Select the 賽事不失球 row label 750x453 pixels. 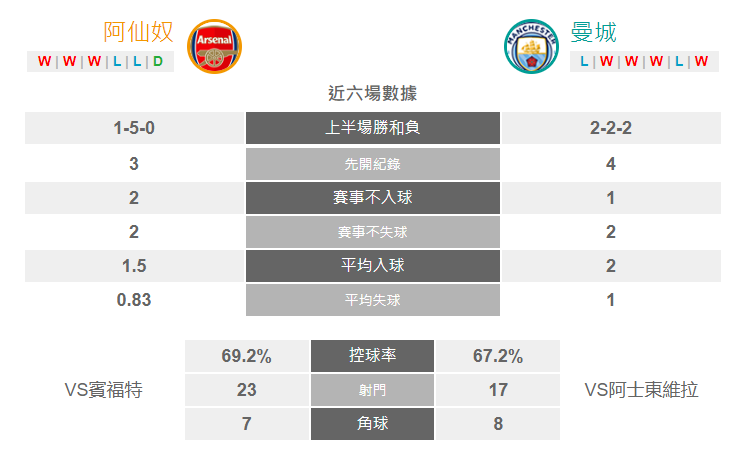point(373,232)
